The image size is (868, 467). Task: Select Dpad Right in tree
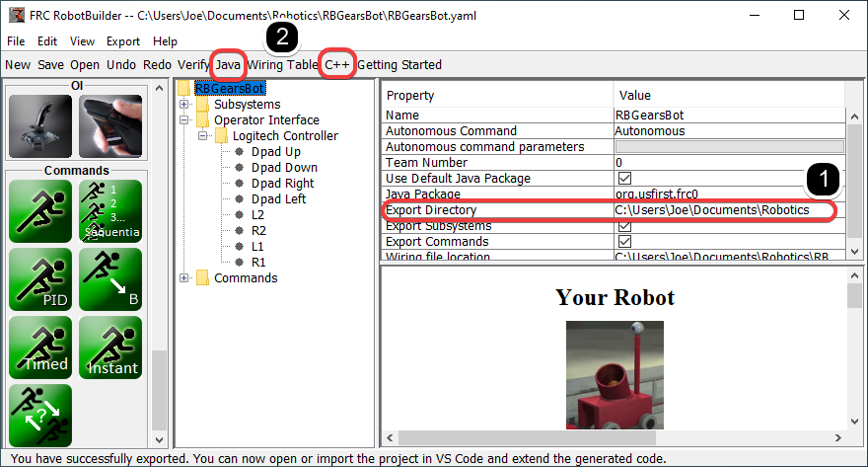pyautogui.click(x=282, y=184)
